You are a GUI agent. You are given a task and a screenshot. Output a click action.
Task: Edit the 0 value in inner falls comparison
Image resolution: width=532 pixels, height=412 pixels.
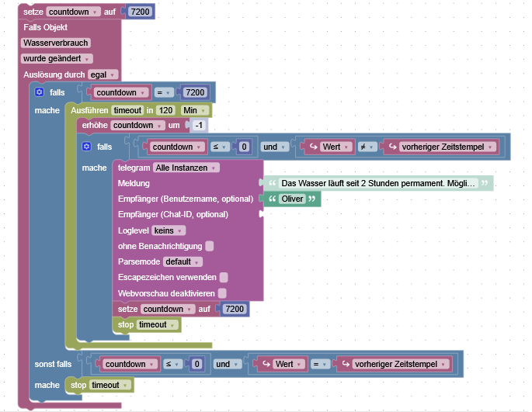pyautogui.click(x=244, y=147)
